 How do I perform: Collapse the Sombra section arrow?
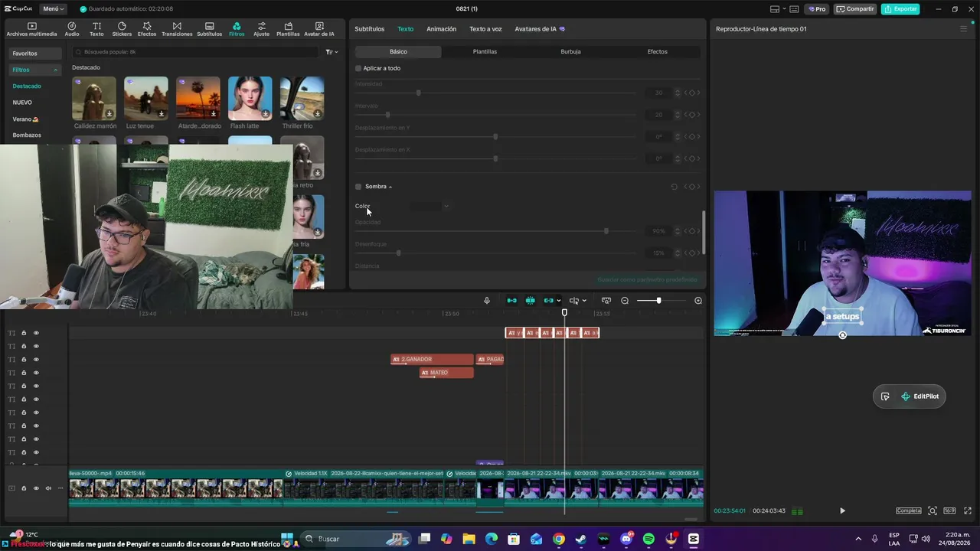point(390,187)
